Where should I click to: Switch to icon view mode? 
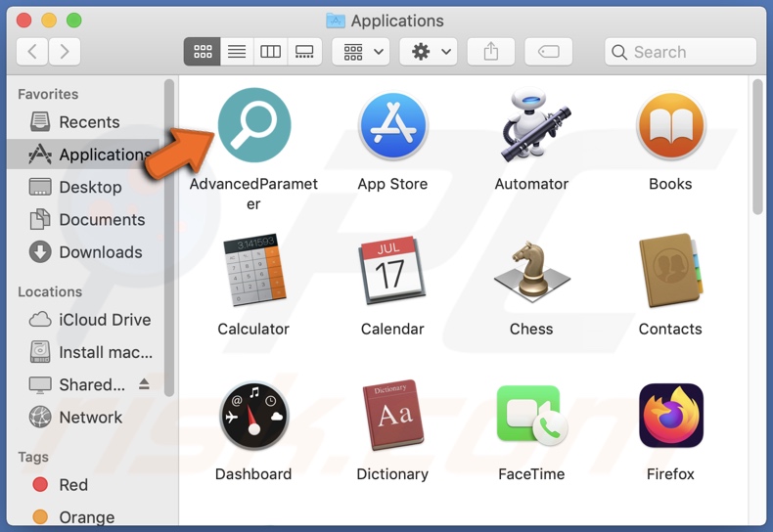(x=203, y=52)
